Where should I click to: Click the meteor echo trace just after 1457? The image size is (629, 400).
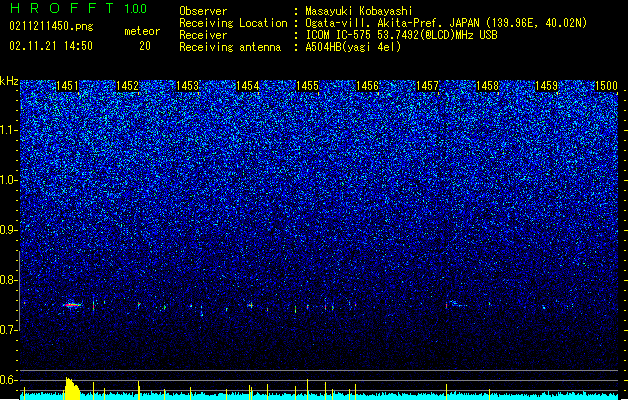click(456, 304)
